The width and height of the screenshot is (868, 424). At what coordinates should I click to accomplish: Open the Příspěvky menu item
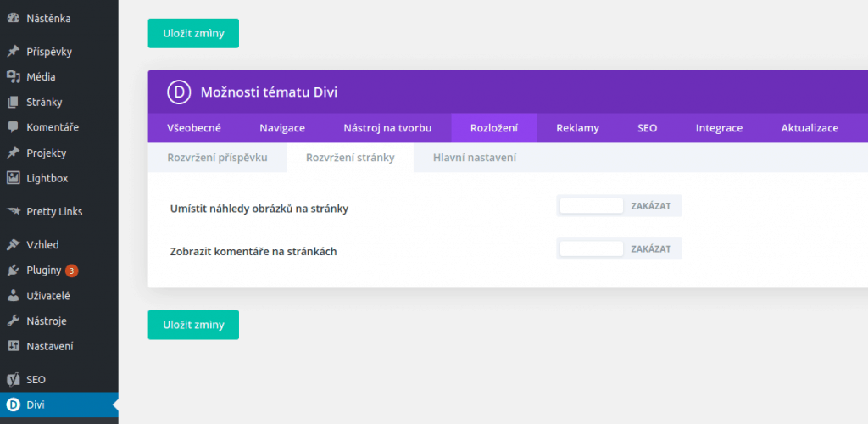pyautogui.click(x=59, y=52)
